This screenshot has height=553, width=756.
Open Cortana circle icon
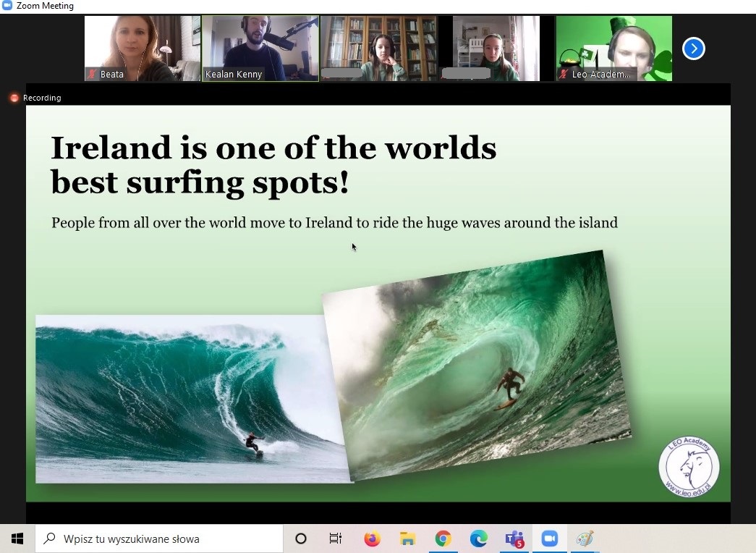tap(301, 539)
